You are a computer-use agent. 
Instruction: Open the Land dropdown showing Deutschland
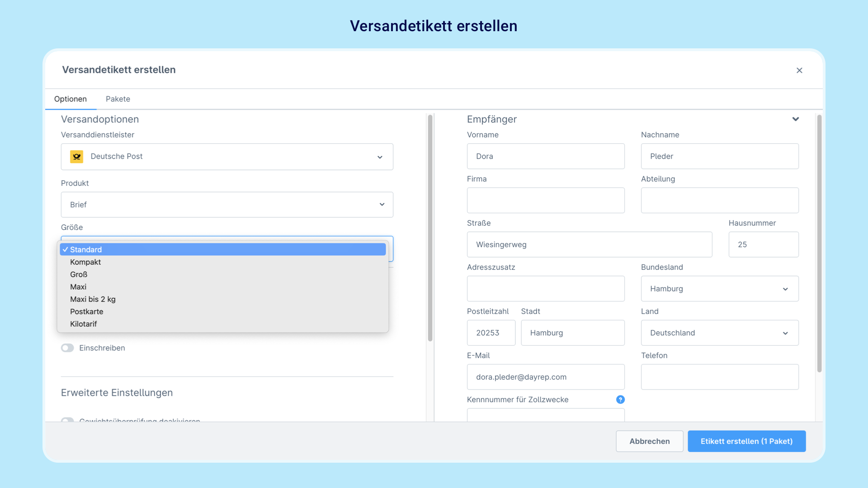click(x=720, y=333)
